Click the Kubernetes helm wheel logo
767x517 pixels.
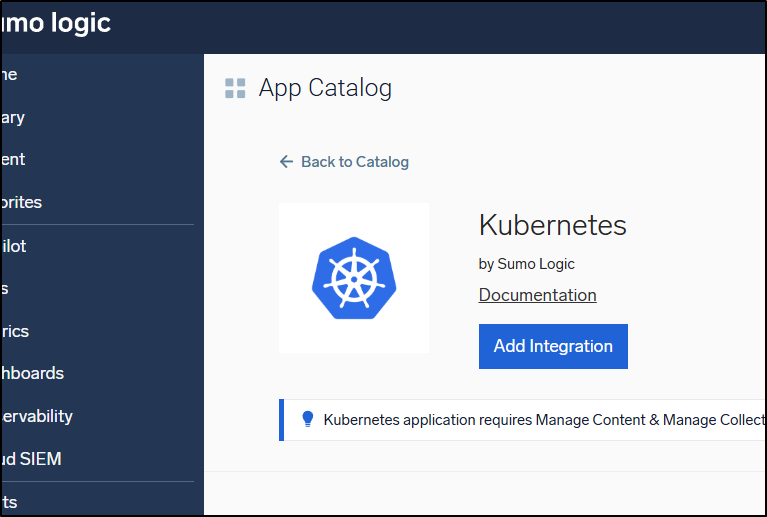[353, 278]
